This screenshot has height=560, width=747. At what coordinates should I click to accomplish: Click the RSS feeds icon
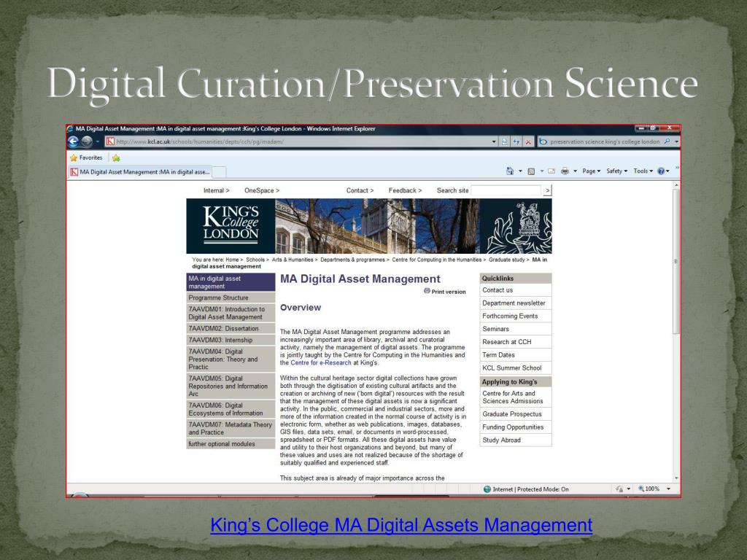click(x=531, y=171)
